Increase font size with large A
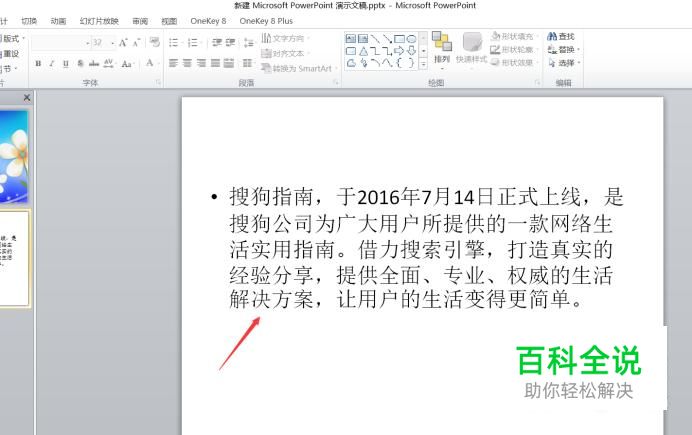 pos(123,43)
